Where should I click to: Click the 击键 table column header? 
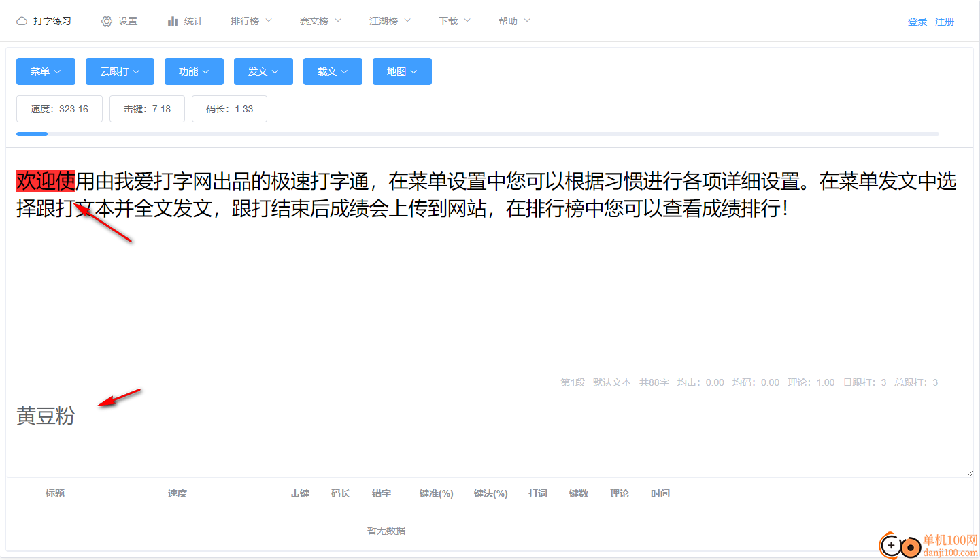tap(300, 493)
